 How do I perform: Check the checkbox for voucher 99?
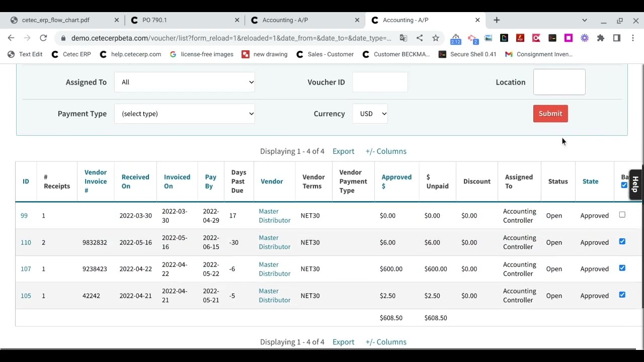point(622,215)
